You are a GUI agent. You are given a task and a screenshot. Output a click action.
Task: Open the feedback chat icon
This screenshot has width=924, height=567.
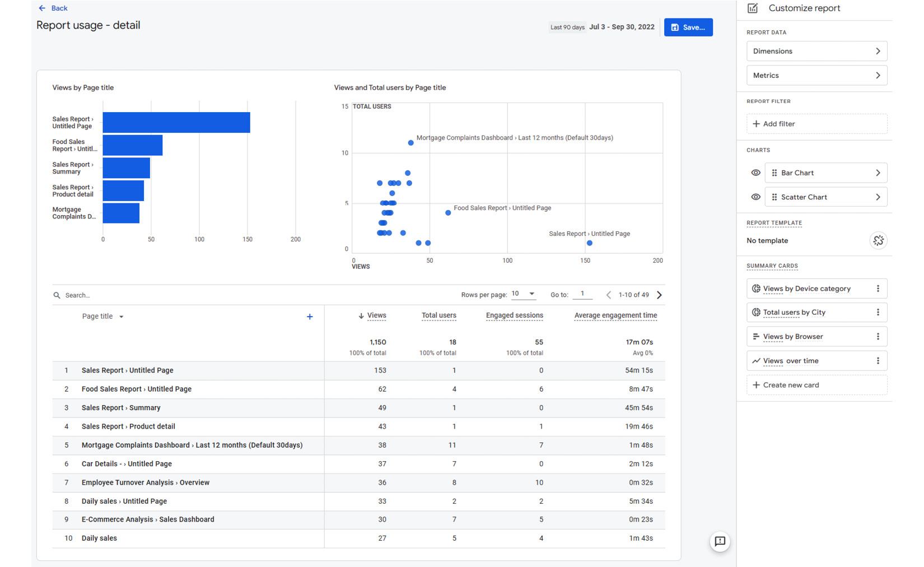(x=720, y=541)
